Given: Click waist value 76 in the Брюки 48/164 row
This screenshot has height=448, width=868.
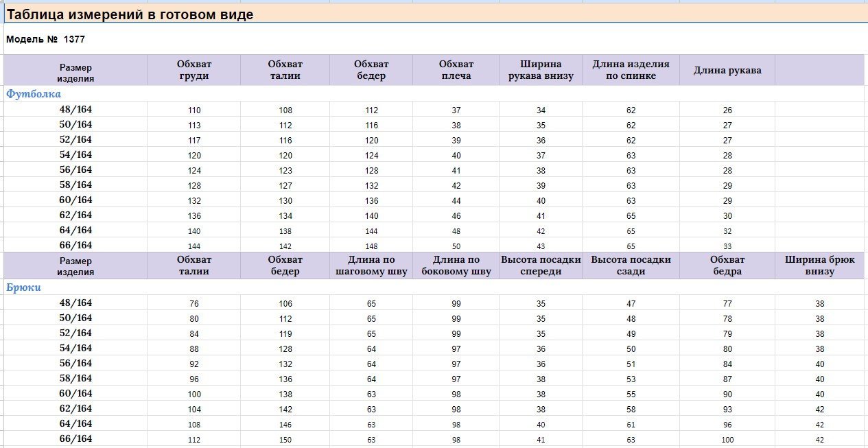Looking at the screenshot, I should point(194,304).
